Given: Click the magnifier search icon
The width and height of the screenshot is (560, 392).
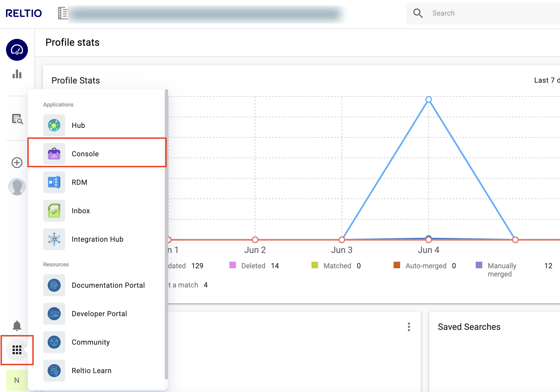Looking at the screenshot, I should pos(418,13).
